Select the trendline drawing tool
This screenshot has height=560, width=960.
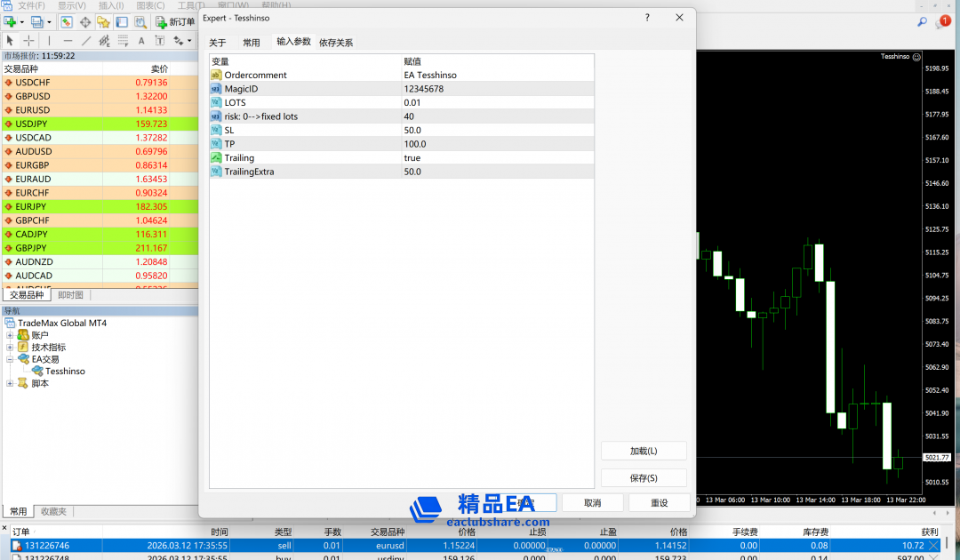86,41
